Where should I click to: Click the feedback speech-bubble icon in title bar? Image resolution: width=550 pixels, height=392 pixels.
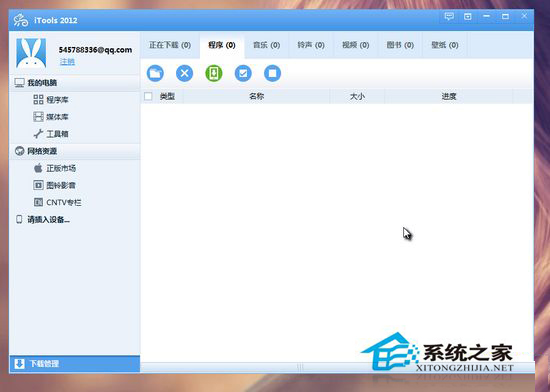point(449,16)
